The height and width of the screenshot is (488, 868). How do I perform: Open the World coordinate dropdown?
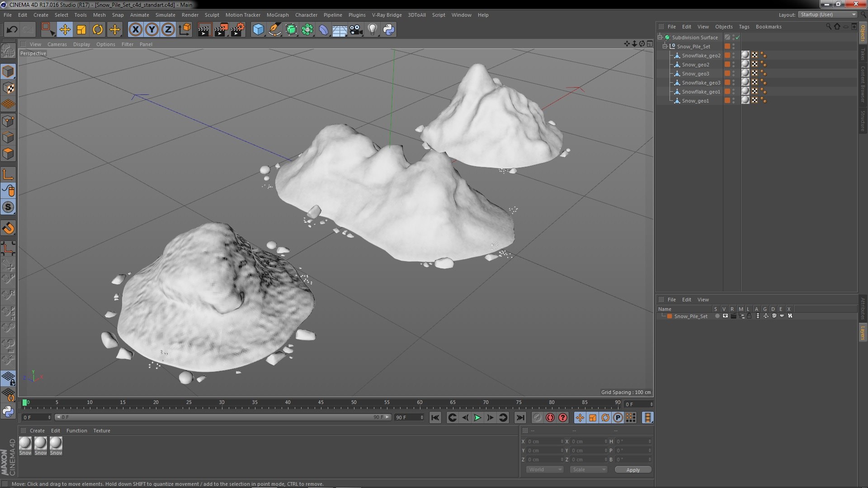(x=545, y=469)
